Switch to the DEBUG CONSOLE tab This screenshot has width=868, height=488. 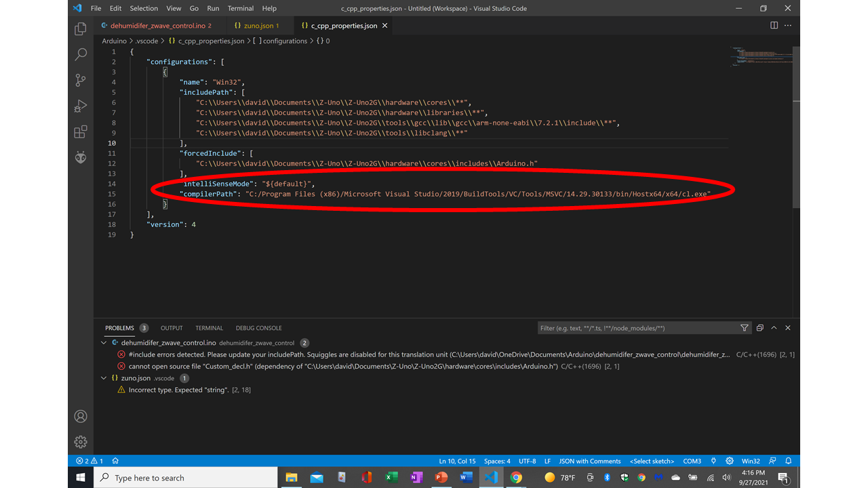point(259,328)
